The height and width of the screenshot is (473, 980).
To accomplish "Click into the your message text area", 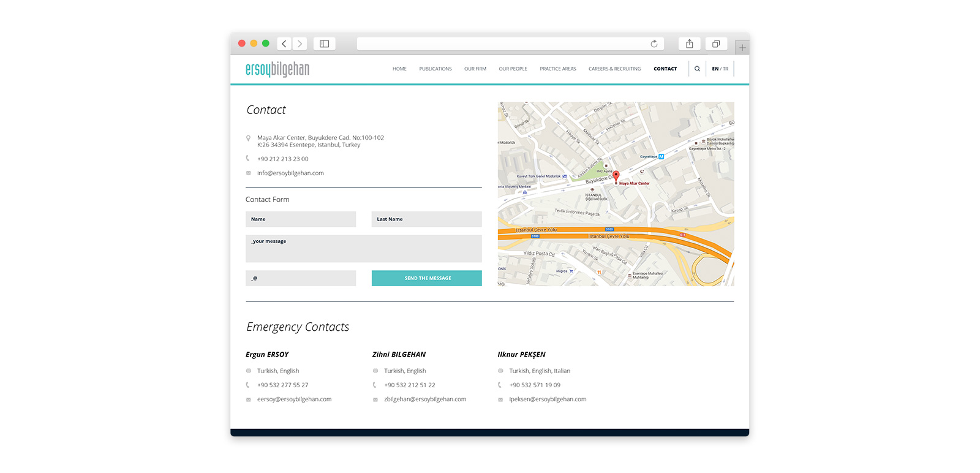I will pyautogui.click(x=363, y=249).
